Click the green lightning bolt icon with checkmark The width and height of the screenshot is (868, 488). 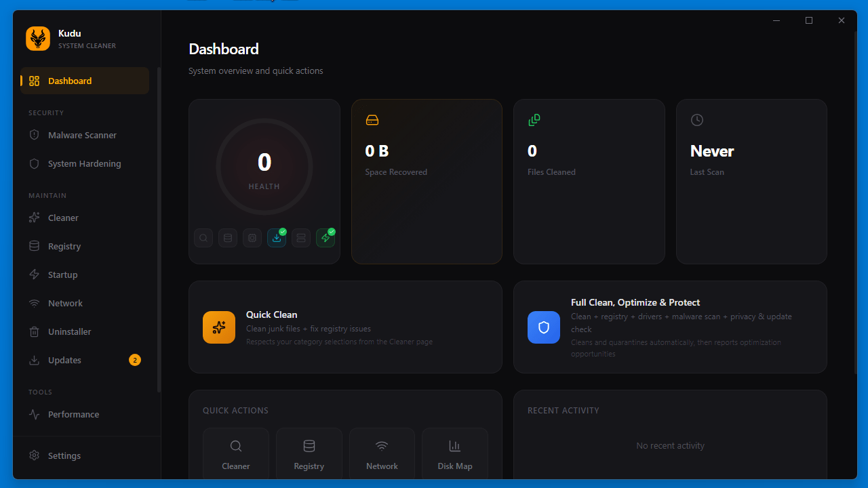click(x=325, y=238)
